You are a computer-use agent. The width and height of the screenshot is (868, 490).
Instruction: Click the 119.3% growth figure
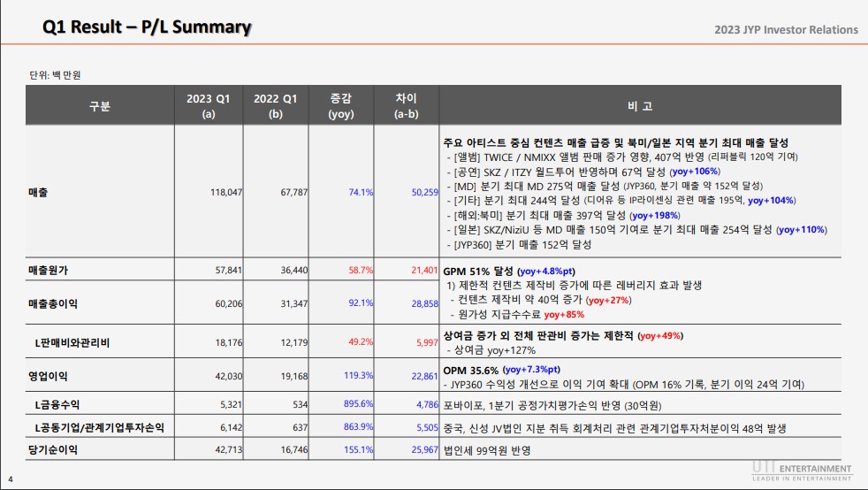(359, 375)
